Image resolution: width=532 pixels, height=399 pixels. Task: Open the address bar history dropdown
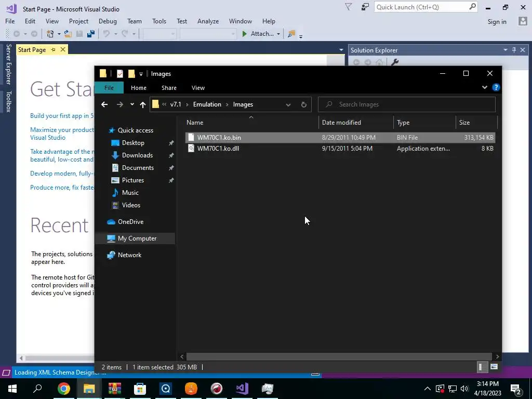pyautogui.click(x=288, y=104)
